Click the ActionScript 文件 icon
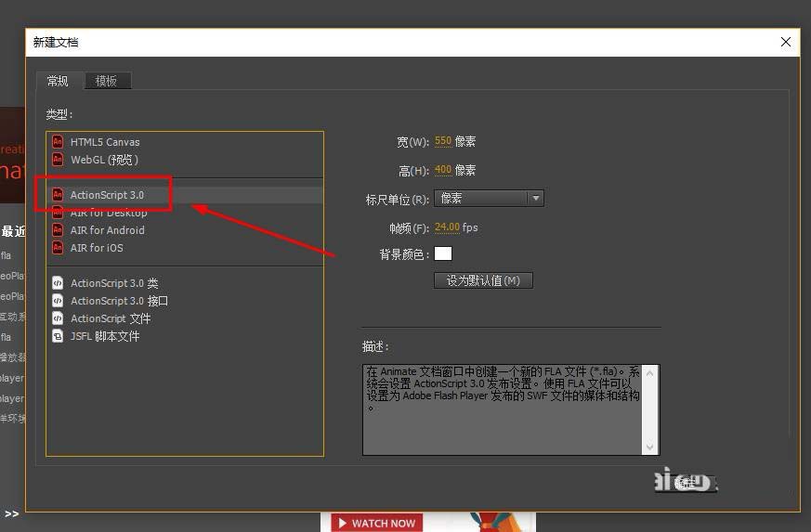Viewport: 811px width, 532px height. (58, 318)
